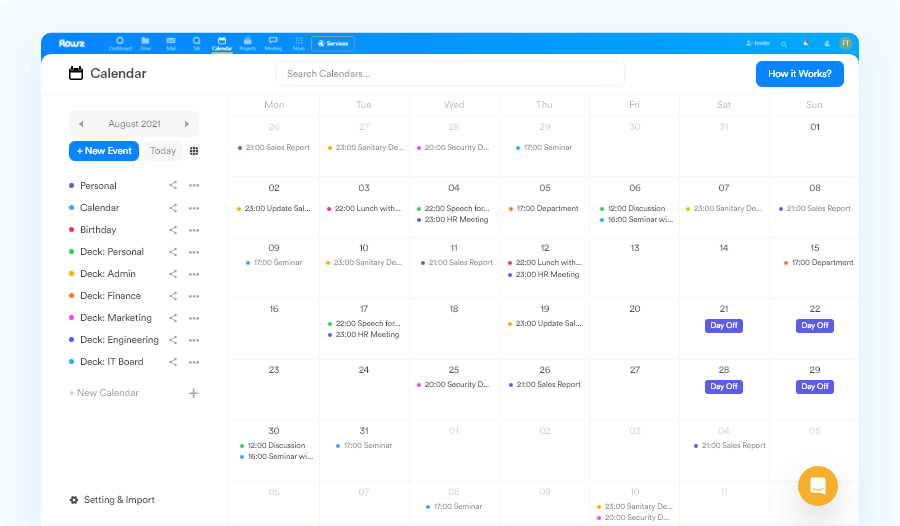Open options for Deck: Admin
900x526 pixels.
tap(194, 274)
